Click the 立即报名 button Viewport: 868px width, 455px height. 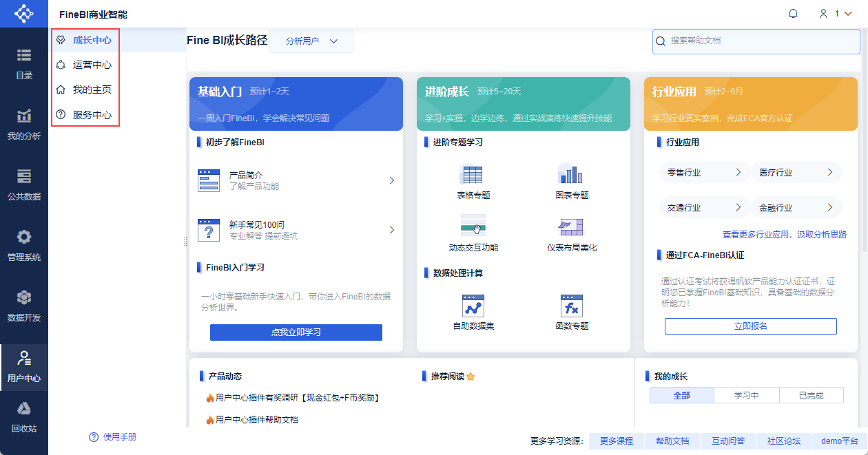751,326
